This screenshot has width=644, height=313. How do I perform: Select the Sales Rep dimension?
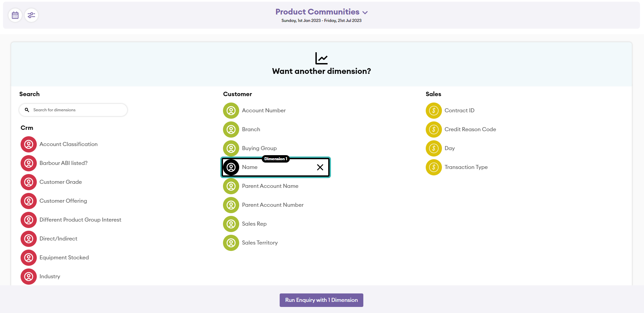254,224
